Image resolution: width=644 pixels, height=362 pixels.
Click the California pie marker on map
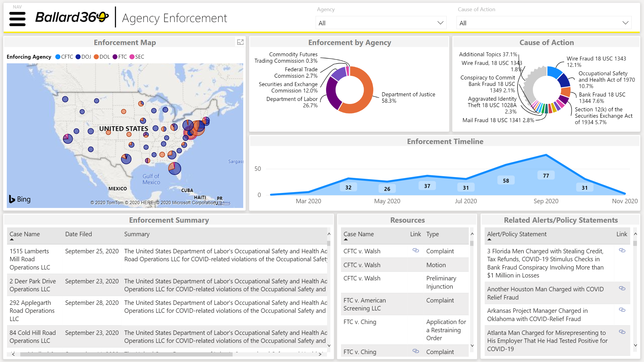[68, 139]
